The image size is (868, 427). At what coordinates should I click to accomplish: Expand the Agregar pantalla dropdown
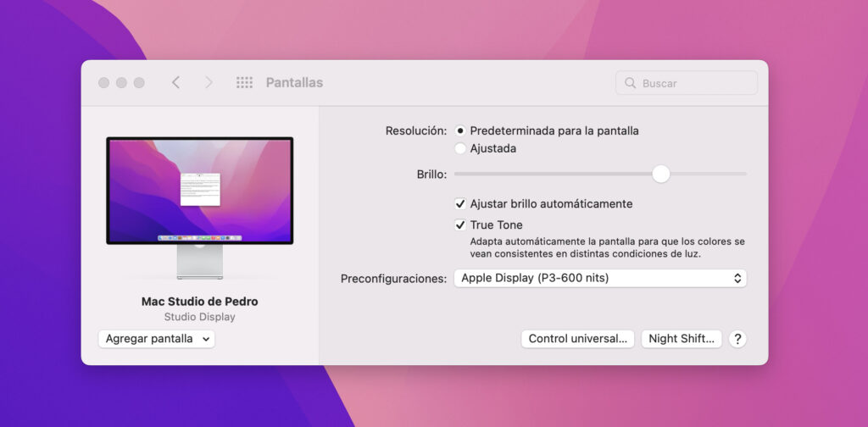157,339
